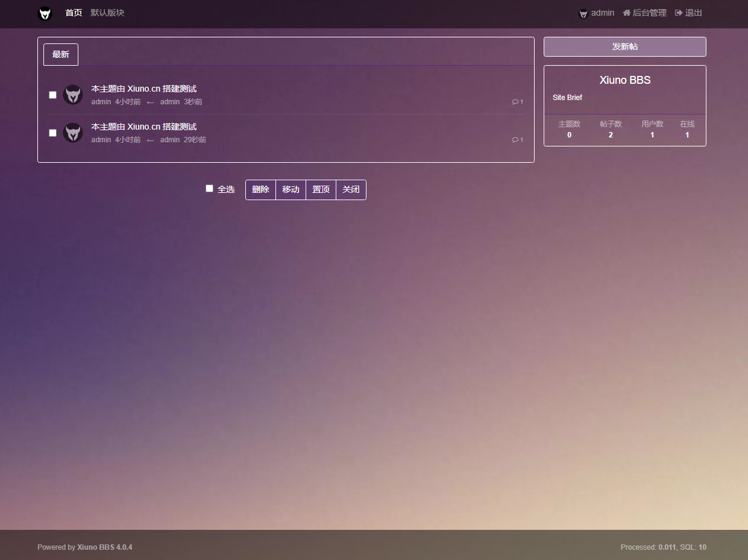Check the thread replied 29秒前

(x=52, y=133)
